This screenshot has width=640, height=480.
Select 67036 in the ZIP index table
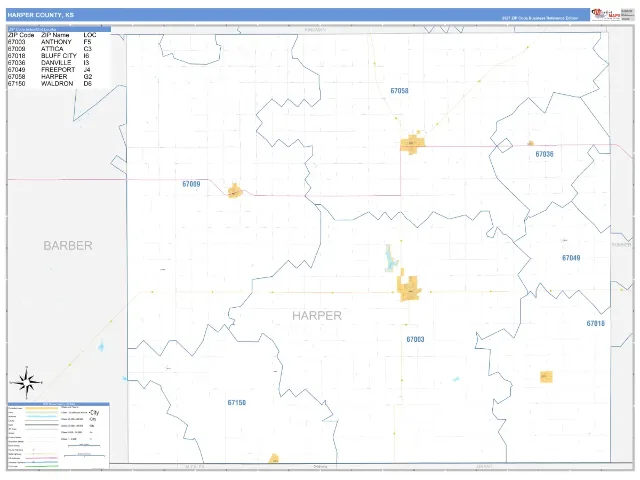[16, 63]
